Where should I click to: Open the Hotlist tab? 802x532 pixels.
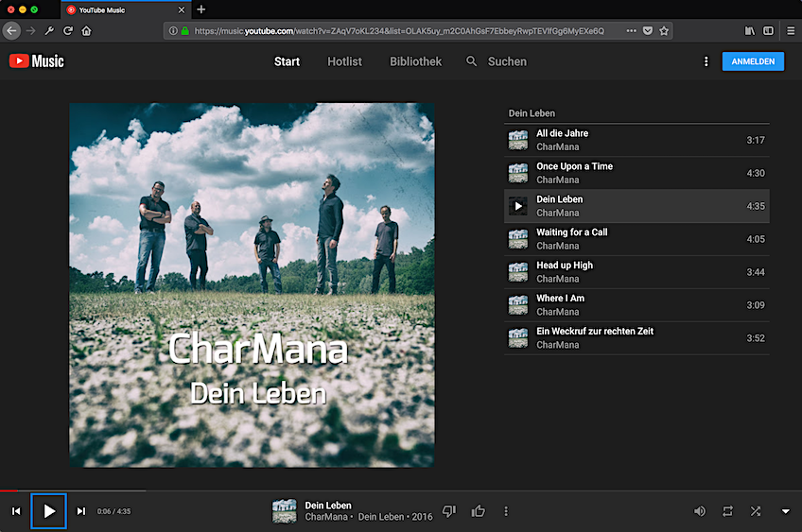(344, 61)
